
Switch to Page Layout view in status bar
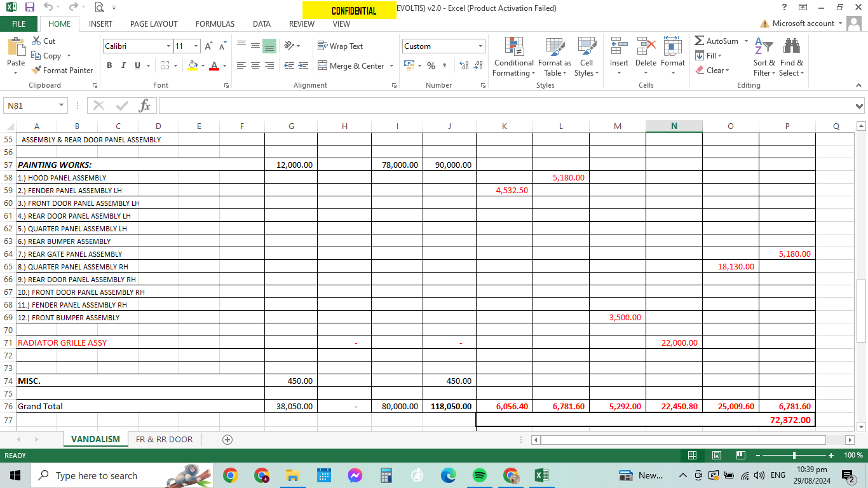coord(716,455)
